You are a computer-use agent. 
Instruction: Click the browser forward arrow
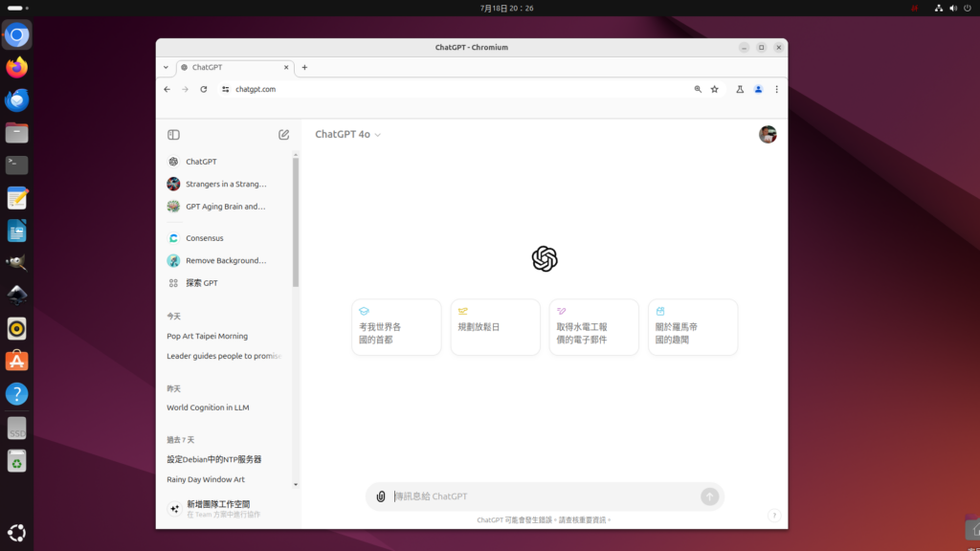pyautogui.click(x=185, y=89)
